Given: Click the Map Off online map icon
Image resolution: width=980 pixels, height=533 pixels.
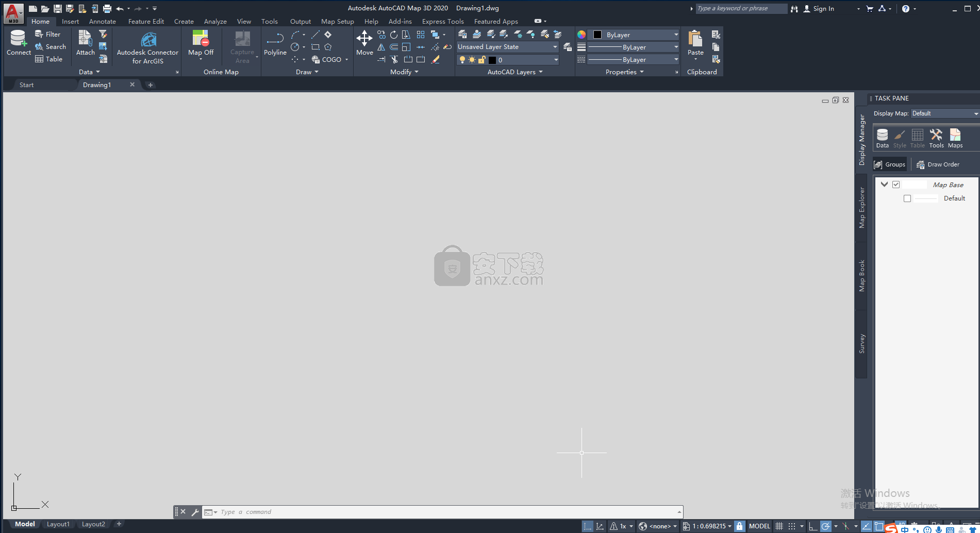Looking at the screenshot, I should pyautogui.click(x=201, y=43).
